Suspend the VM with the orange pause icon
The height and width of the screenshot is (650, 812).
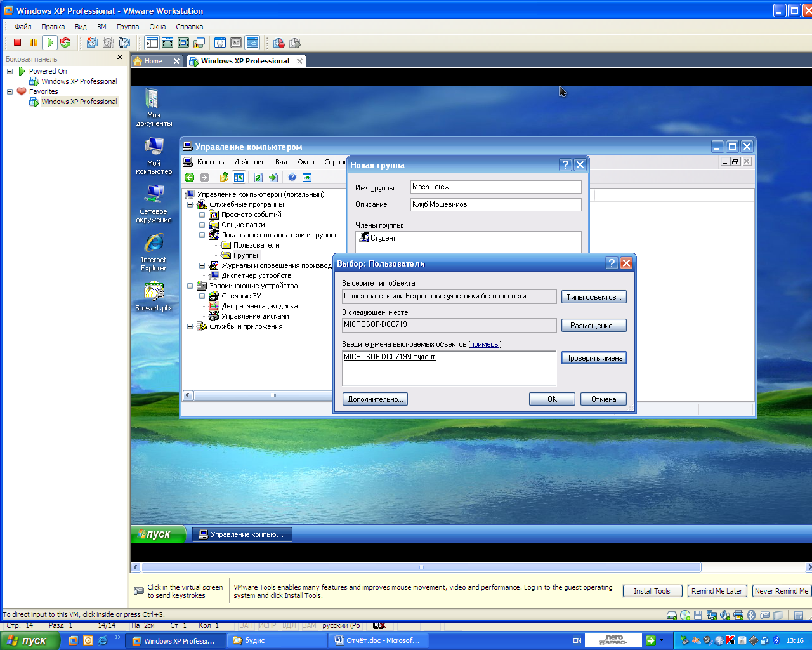(34, 43)
